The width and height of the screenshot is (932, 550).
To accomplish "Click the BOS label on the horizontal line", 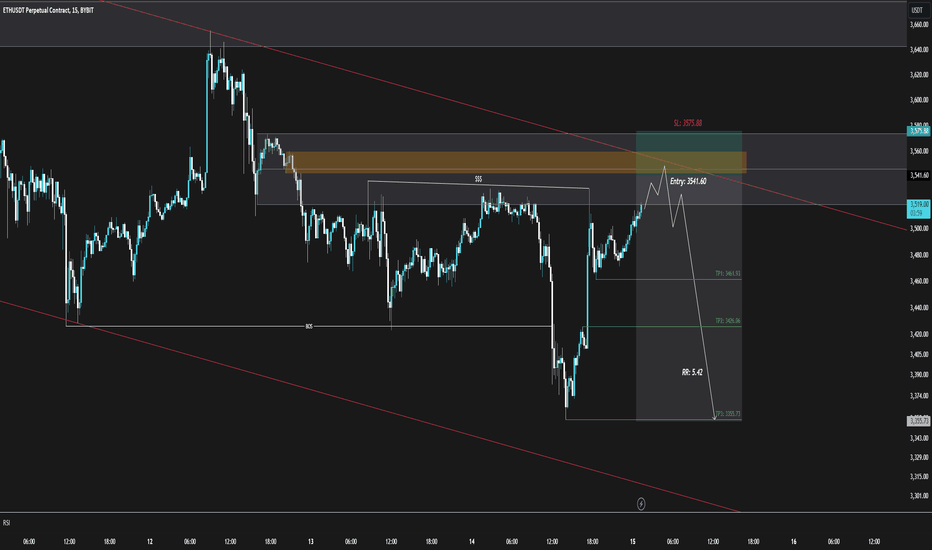I will click(308, 326).
